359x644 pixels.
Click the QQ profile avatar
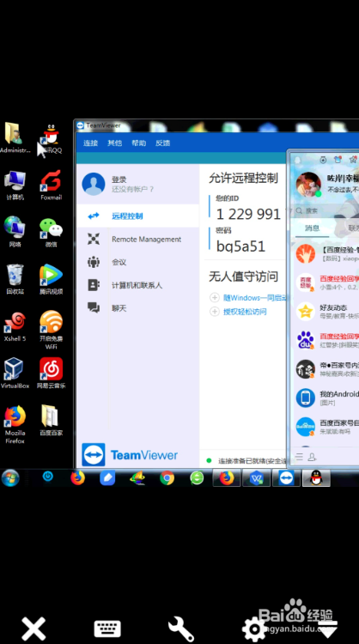(x=308, y=185)
